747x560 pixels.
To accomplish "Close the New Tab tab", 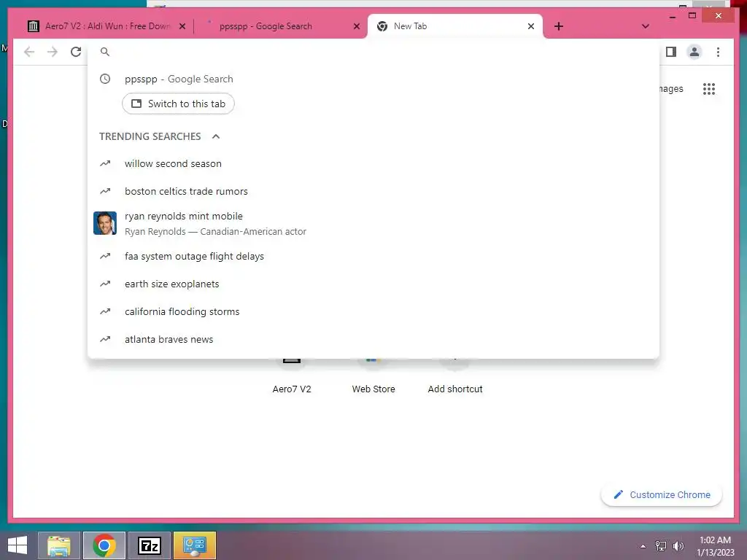I will pyautogui.click(x=531, y=27).
